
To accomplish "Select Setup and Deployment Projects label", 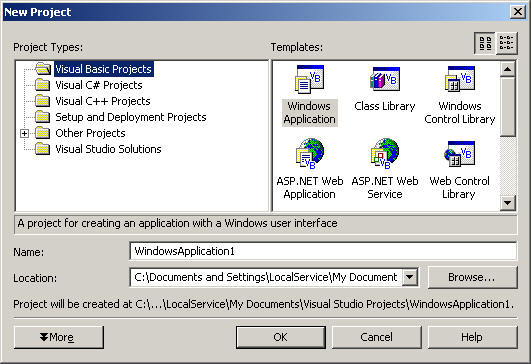I will 131,117.
